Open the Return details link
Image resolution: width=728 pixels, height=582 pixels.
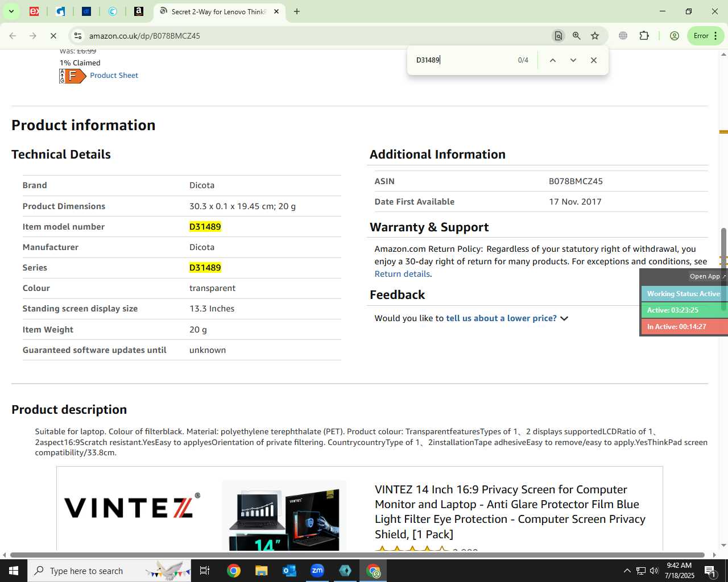[402, 274]
